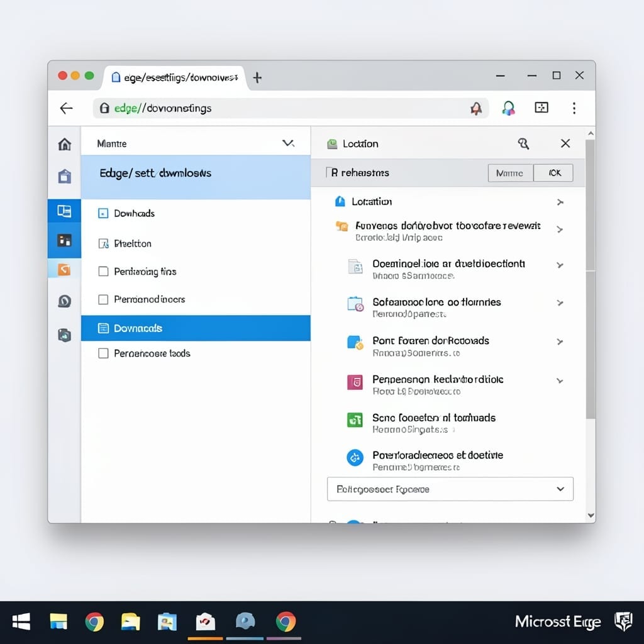Click the scrollbar up arrow
The image size is (644, 644).
coord(591,133)
